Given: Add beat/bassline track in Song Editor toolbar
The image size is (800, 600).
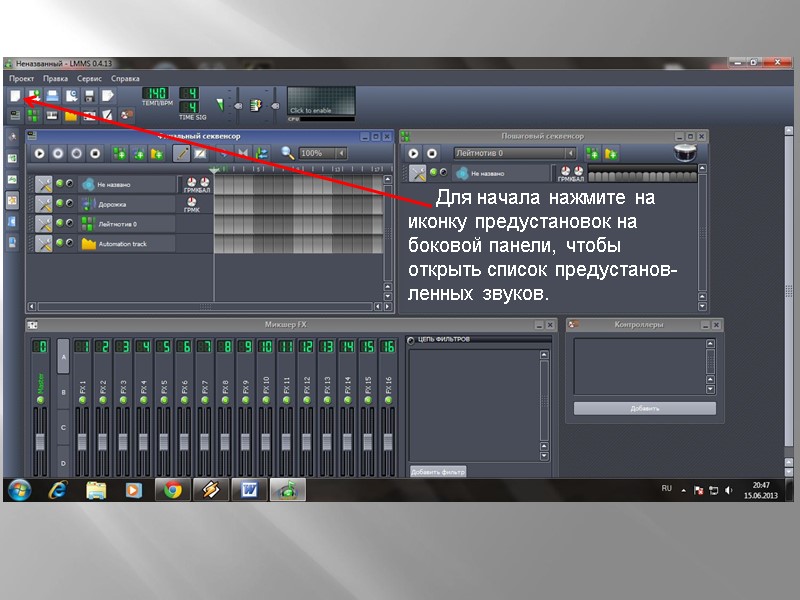Looking at the screenshot, I should (120, 153).
